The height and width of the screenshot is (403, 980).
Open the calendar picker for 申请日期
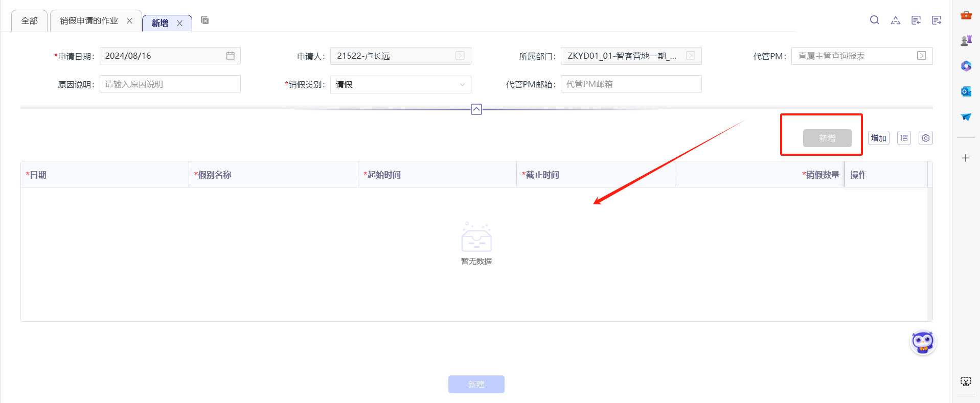coord(231,56)
